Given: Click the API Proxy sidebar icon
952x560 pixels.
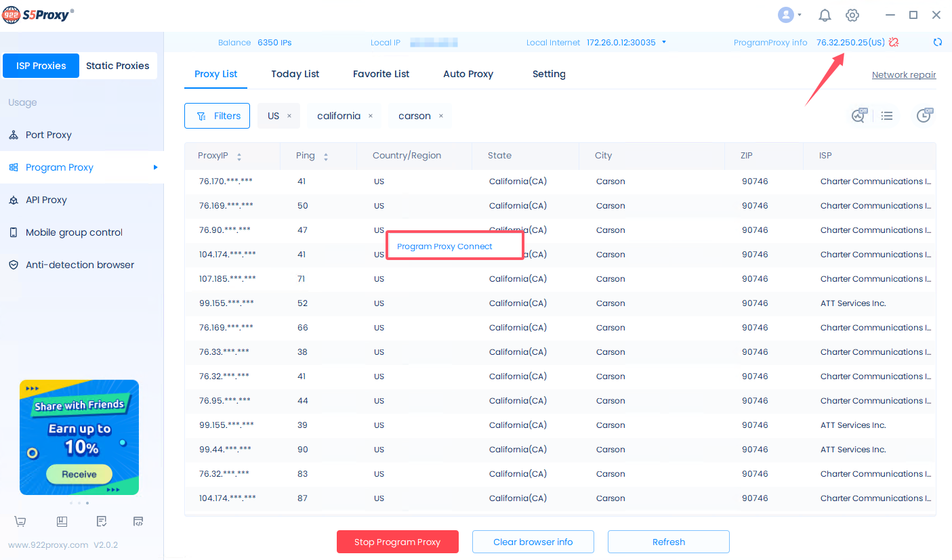Looking at the screenshot, I should click(14, 200).
